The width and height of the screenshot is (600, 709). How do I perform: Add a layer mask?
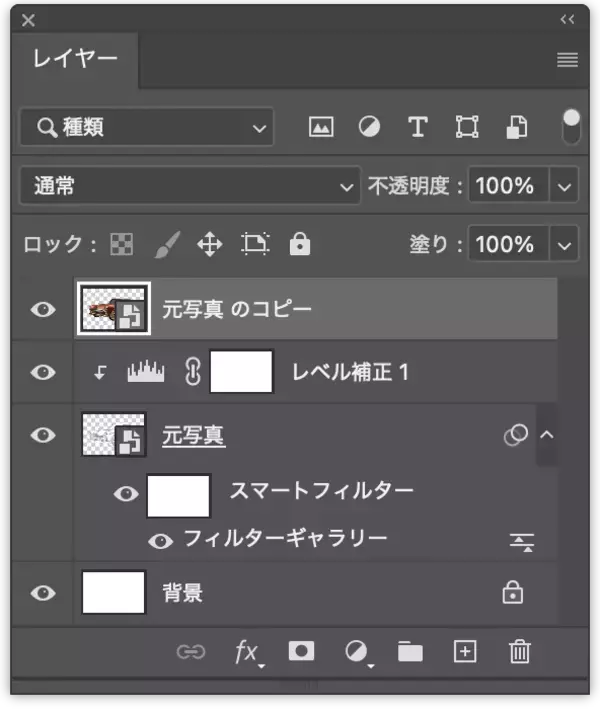[x=301, y=652]
